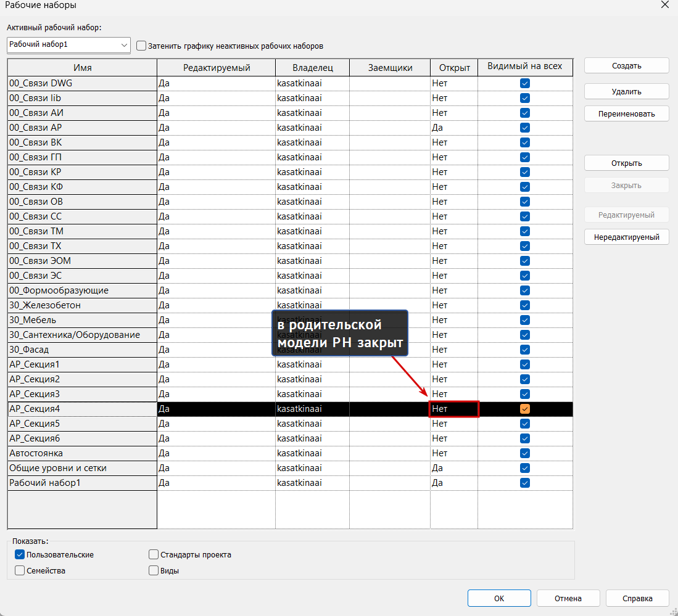Enable gray inactive workset graphics checkbox
The width and height of the screenshot is (678, 616).
coord(141,46)
